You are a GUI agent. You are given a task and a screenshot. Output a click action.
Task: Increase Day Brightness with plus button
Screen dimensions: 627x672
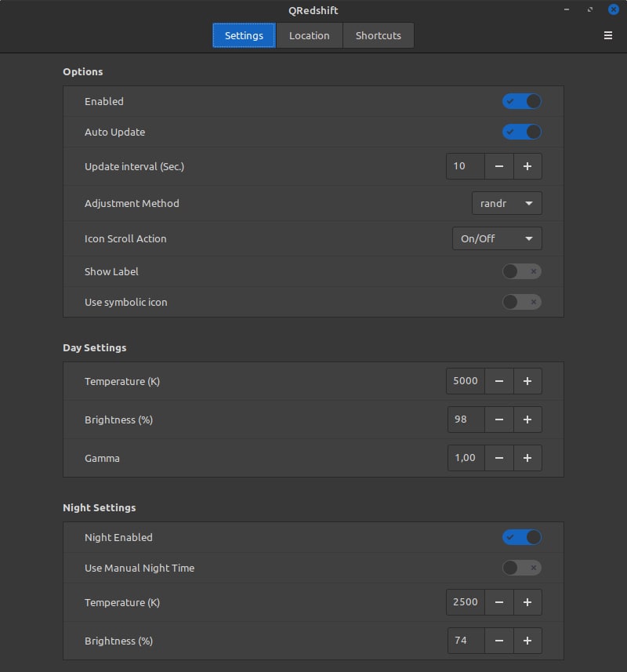coord(527,420)
